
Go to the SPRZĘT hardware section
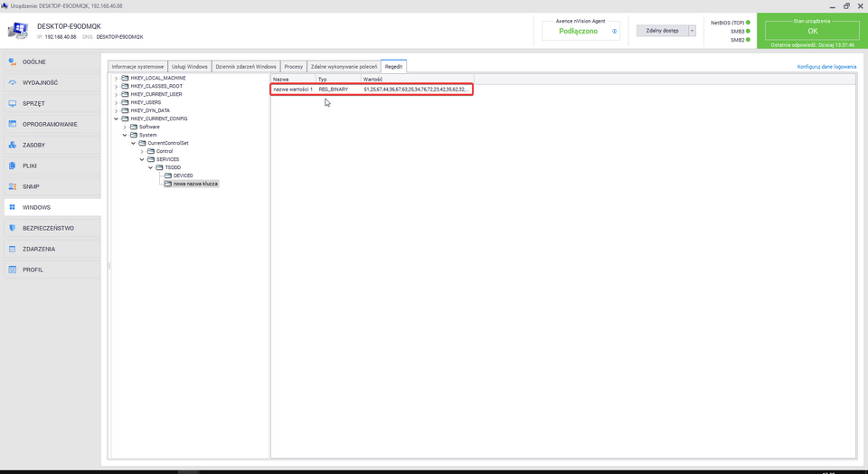click(34, 104)
